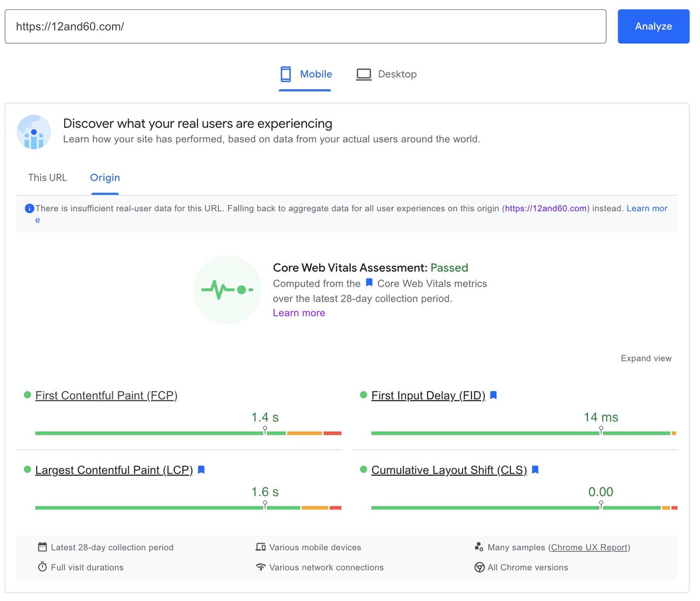The image size is (700, 601).
Task: Click the Analyze button
Action: [x=653, y=26]
